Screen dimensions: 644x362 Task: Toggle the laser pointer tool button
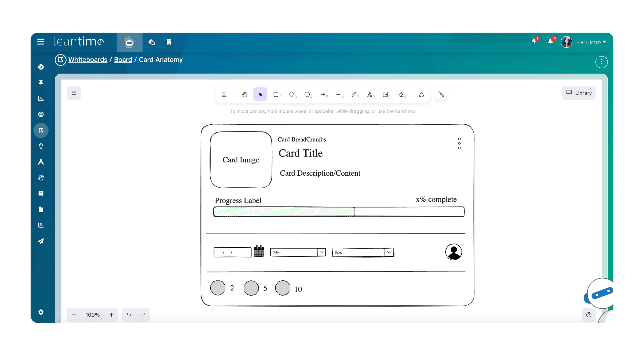click(441, 94)
